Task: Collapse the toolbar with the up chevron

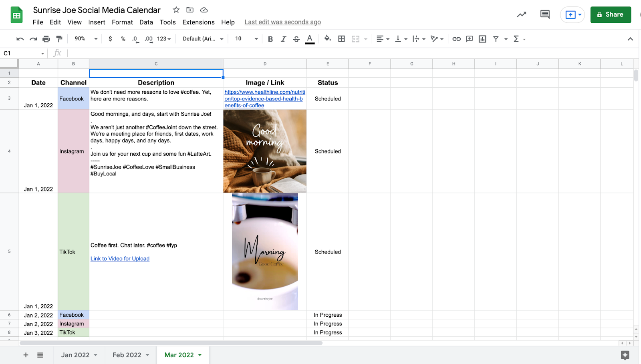Action: (x=630, y=39)
